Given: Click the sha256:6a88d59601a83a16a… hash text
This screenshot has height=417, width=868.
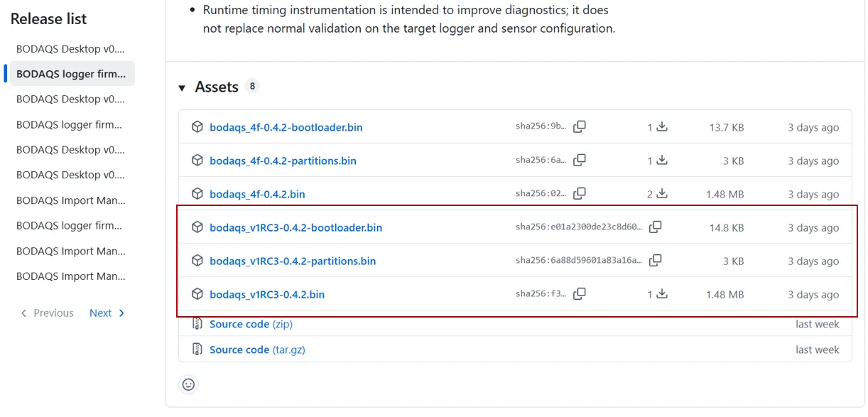Looking at the screenshot, I should [x=579, y=261].
